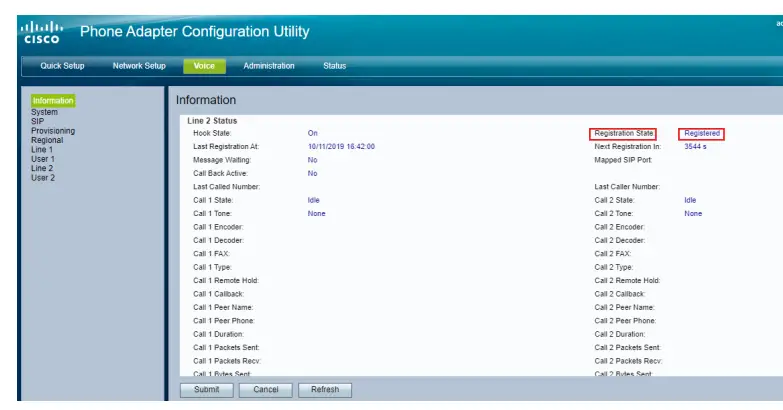Click the Call 1 FAX label
This screenshot has height=410, width=783.
click(211, 254)
